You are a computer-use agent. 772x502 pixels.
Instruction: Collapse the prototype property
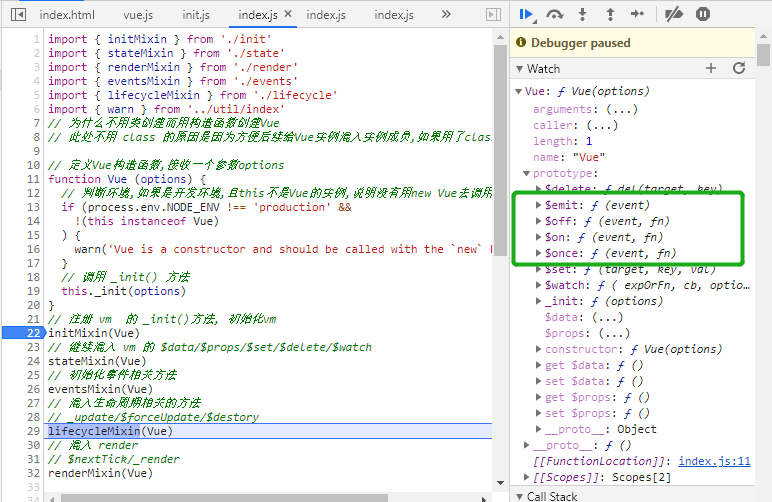coord(526,173)
